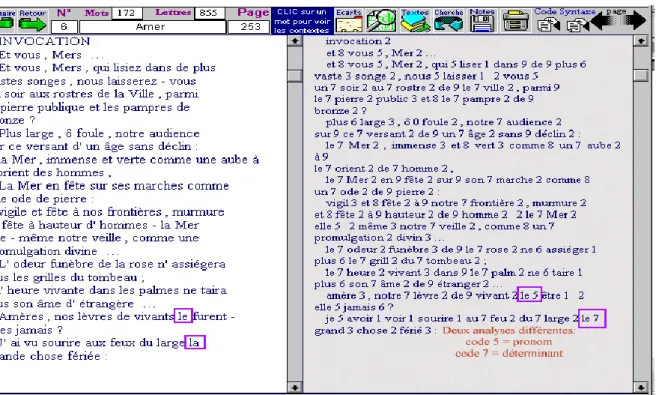Open the Ecarts chart icon
This screenshot has height=395, width=656.
coord(349,25)
